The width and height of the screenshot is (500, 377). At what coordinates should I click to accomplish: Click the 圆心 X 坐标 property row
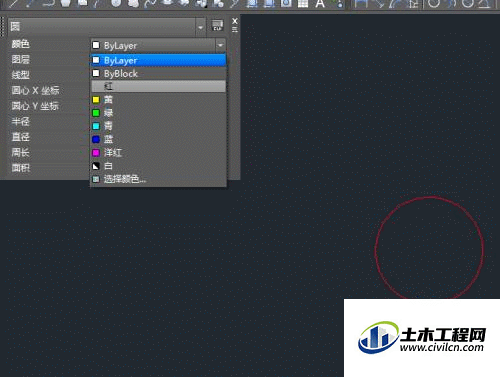point(49,90)
